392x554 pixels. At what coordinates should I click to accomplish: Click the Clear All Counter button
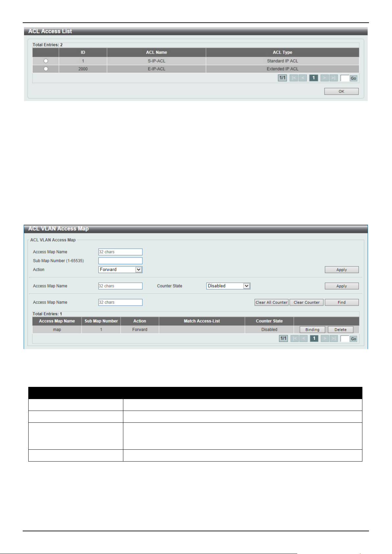point(271,302)
